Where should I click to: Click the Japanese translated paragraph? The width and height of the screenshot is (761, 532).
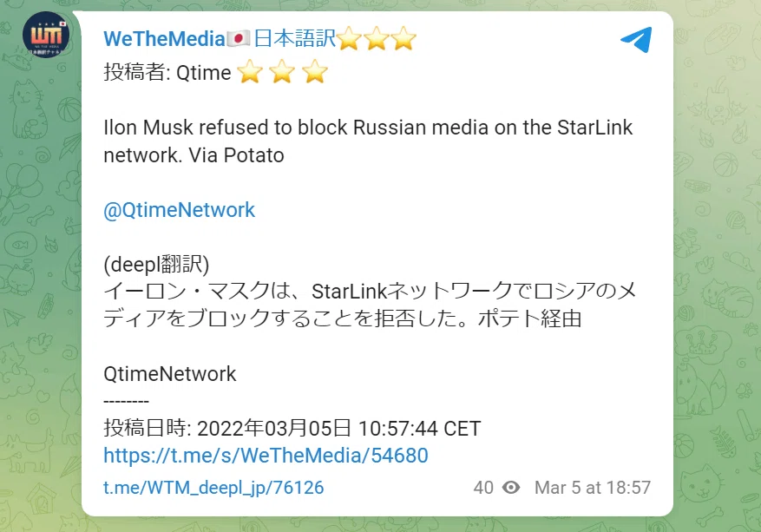click(370, 305)
